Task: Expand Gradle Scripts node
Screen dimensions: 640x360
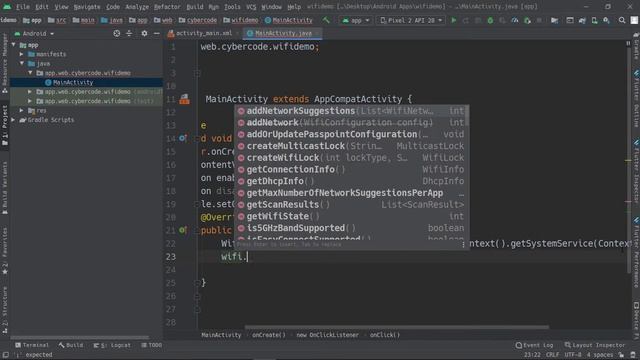Action: click(13, 120)
